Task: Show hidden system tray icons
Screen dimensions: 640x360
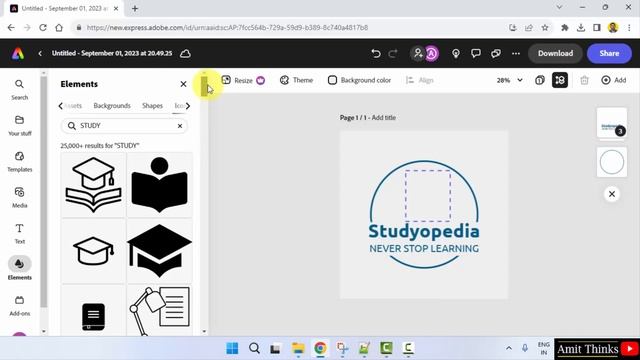Action: [x=509, y=348]
